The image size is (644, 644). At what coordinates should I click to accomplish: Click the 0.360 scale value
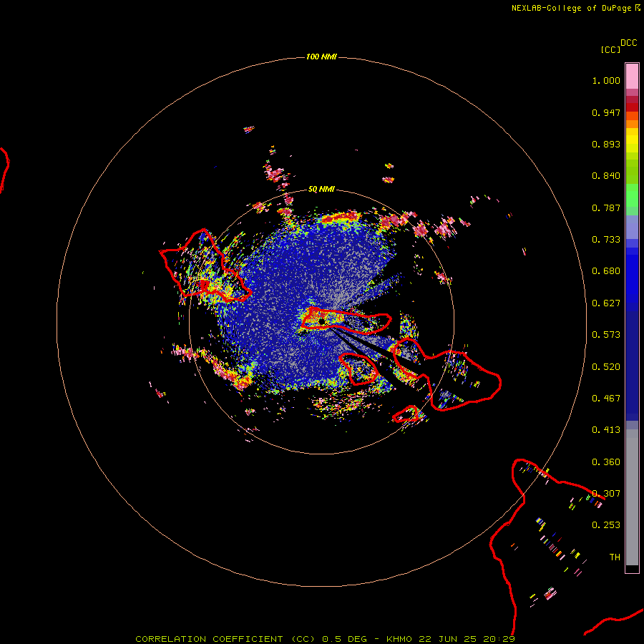(606, 462)
